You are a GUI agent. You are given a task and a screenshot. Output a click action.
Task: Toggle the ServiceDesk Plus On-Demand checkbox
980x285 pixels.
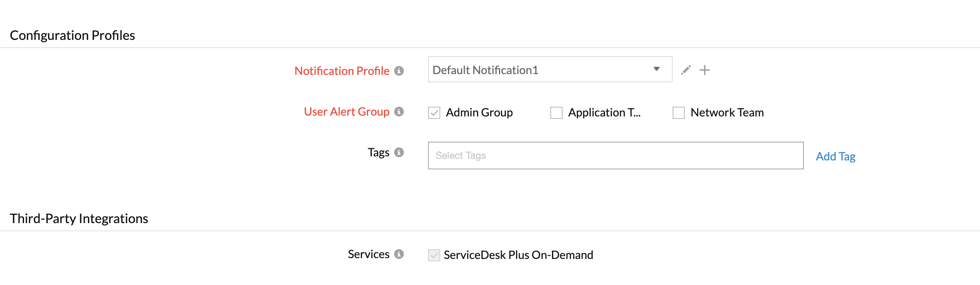(x=434, y=255)
